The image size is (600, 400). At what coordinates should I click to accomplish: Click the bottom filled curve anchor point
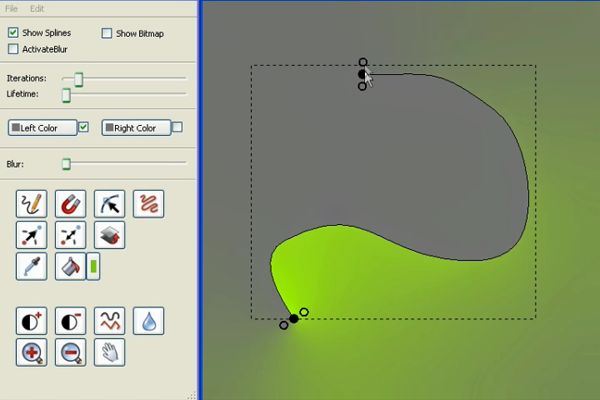[x=294, y=318]
